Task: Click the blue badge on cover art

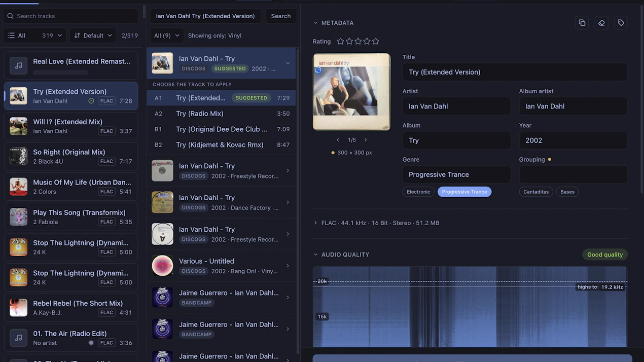Action: coord(318,70)
